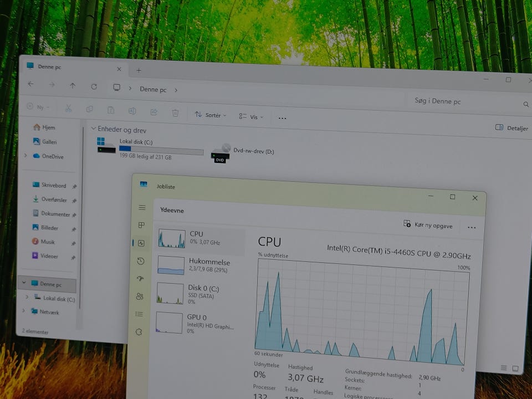This screenshot has width=532, height=399.
Task: Open App history icon in Jobliste
Action: [x=141, y=261]
